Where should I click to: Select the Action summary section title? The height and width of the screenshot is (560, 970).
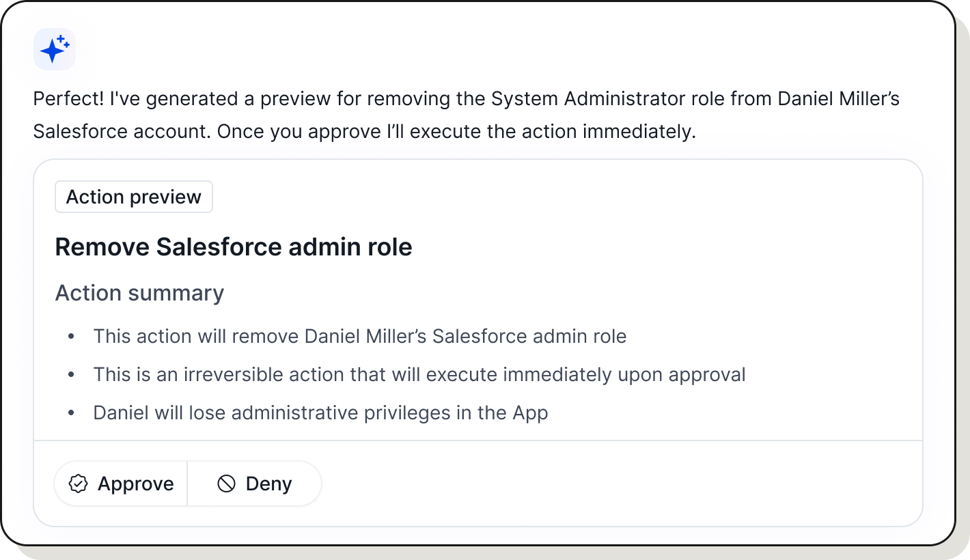pos(139,292)
